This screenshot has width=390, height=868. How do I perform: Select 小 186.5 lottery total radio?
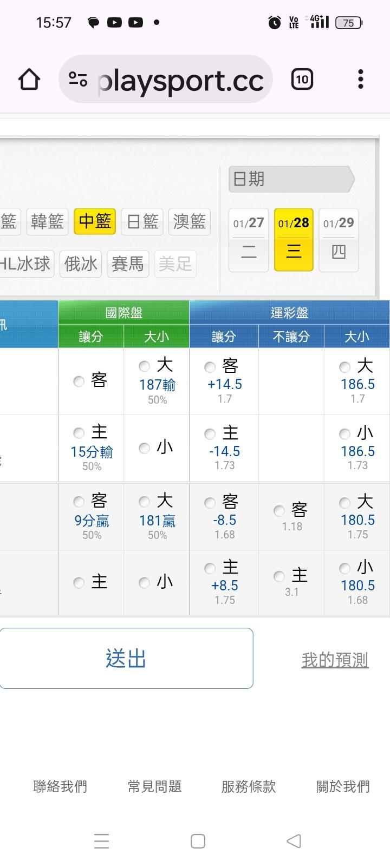(x=345, y=434)
